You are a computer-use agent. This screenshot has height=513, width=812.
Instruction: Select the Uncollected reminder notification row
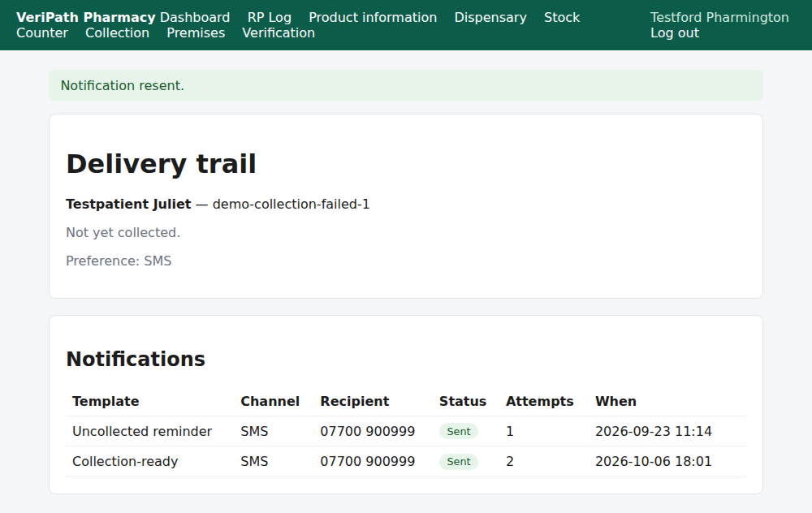[406, 431]
